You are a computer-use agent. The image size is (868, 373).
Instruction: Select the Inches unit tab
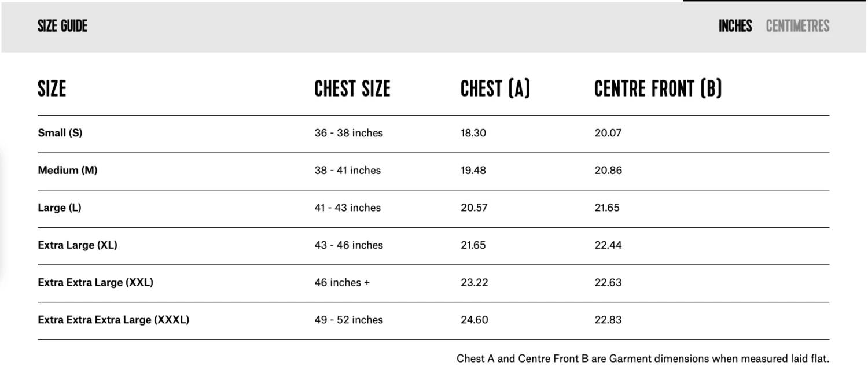(x=735, y=26)
